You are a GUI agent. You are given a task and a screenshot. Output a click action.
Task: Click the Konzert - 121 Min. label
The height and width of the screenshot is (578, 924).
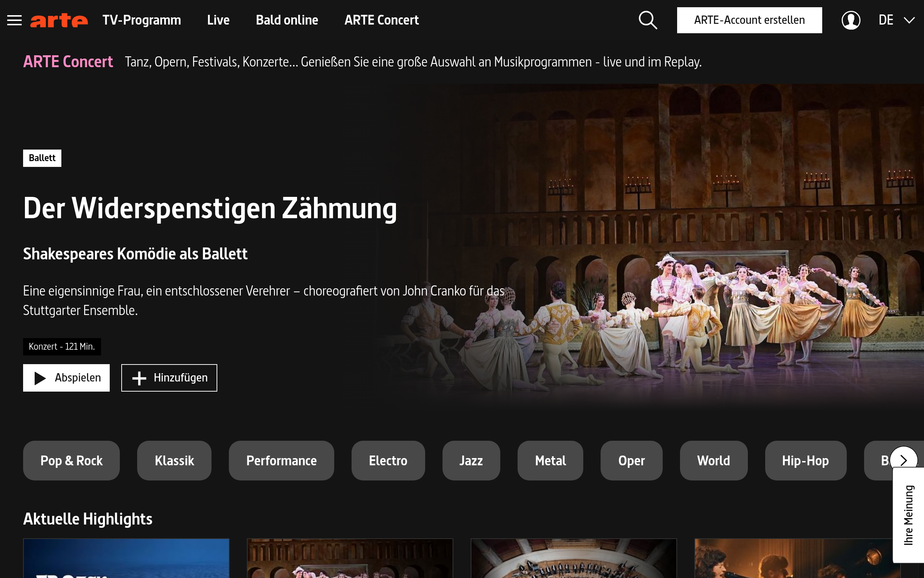(62, 347)
